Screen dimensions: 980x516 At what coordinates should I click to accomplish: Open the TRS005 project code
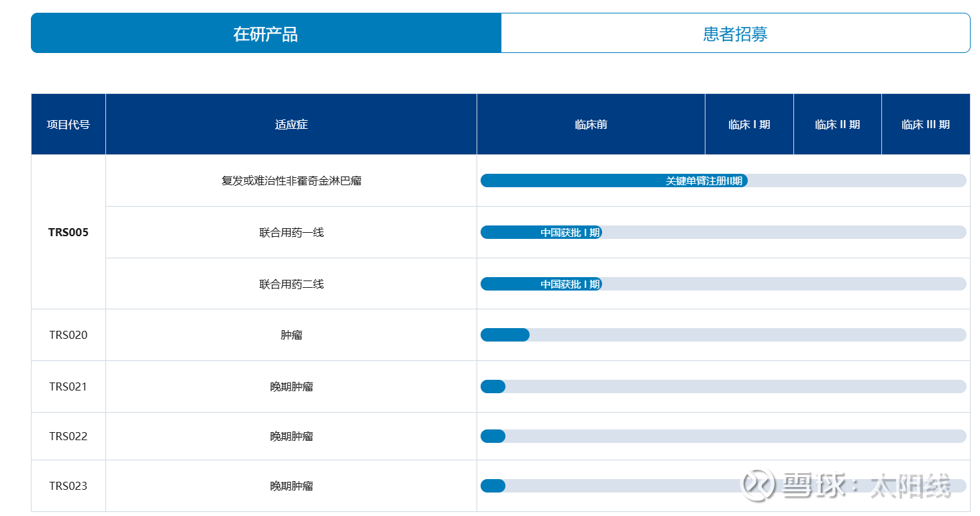pos(68,232)
